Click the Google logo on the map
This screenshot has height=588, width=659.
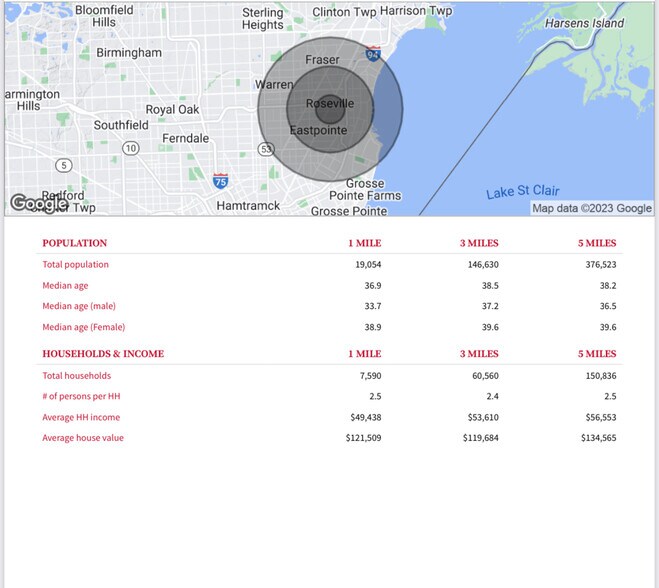point(39,204)
